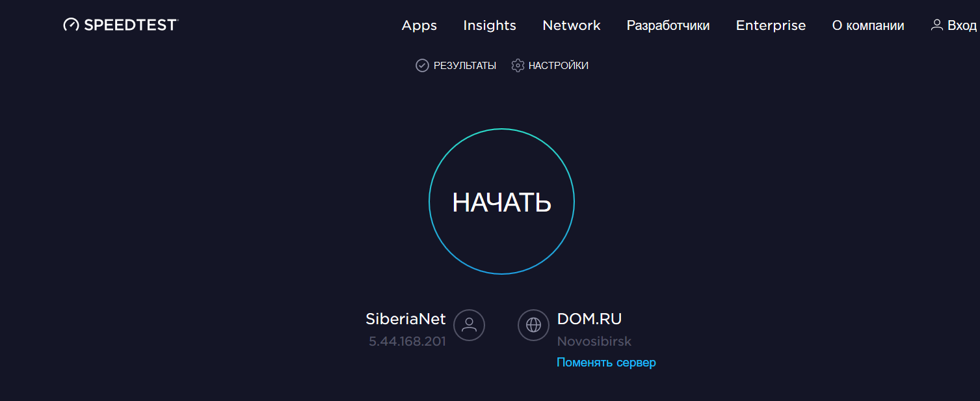Screen dimensions: 980x401
Task: Open the Apps menu
Action: [419, 25]
